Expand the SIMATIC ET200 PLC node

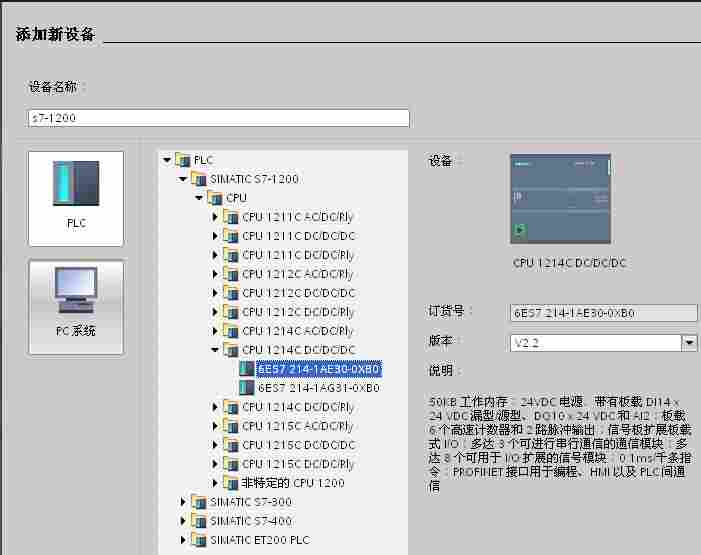coord(183,540)
